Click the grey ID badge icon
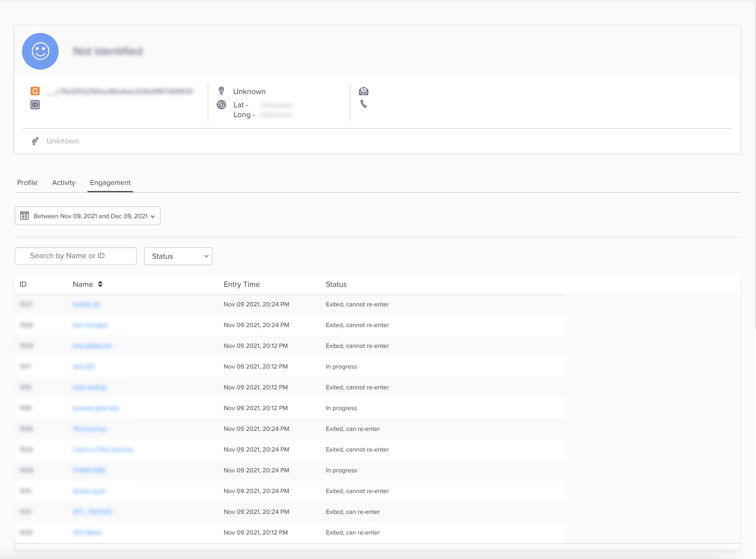Viewport: 756px width, 559px height. tap(35, 105)
